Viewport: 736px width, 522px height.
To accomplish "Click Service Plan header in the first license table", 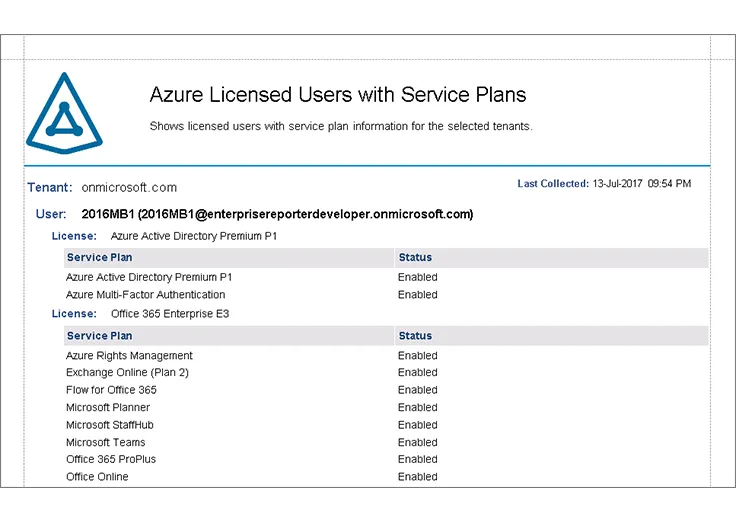I will 100,258.
